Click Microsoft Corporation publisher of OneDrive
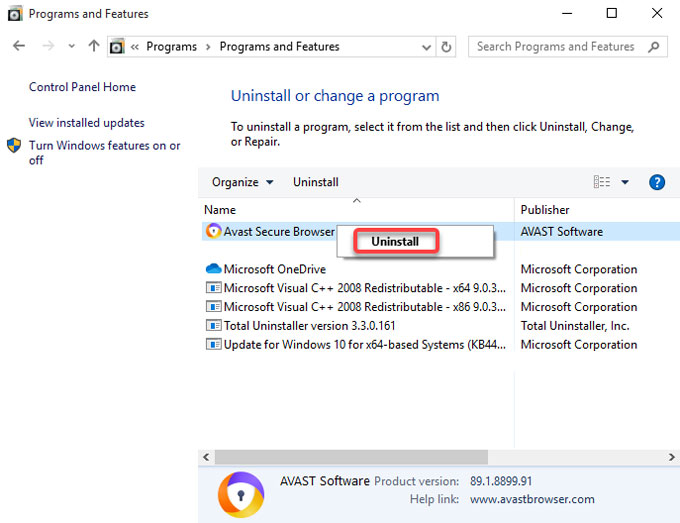This screenshot has width=680, height=523. 579,269
